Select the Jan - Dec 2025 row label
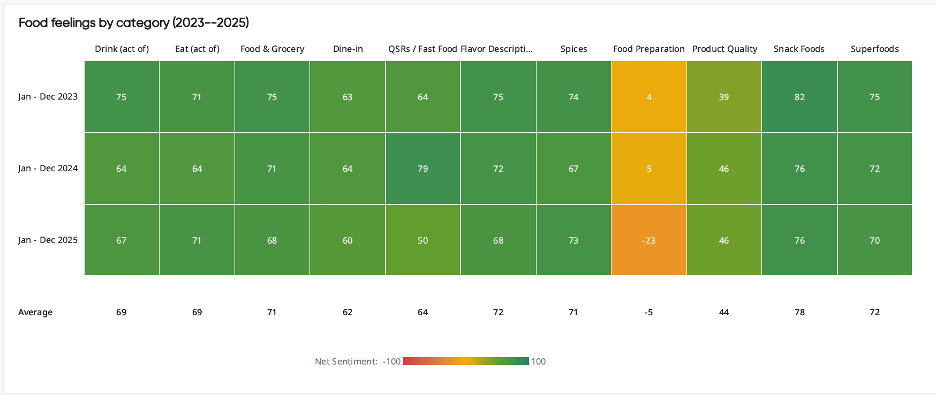Screen dimensions: 936x396 (48, 240)
